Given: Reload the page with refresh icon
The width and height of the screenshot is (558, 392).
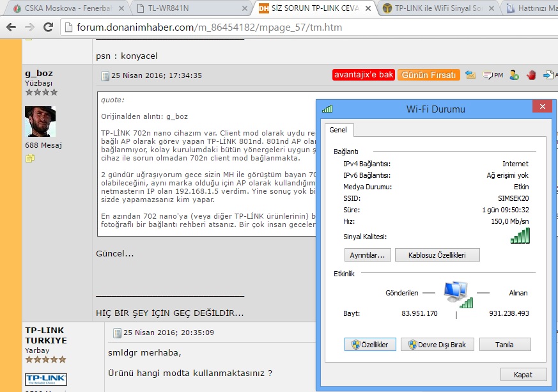Looking at the screenshot, I should point(48,27).
